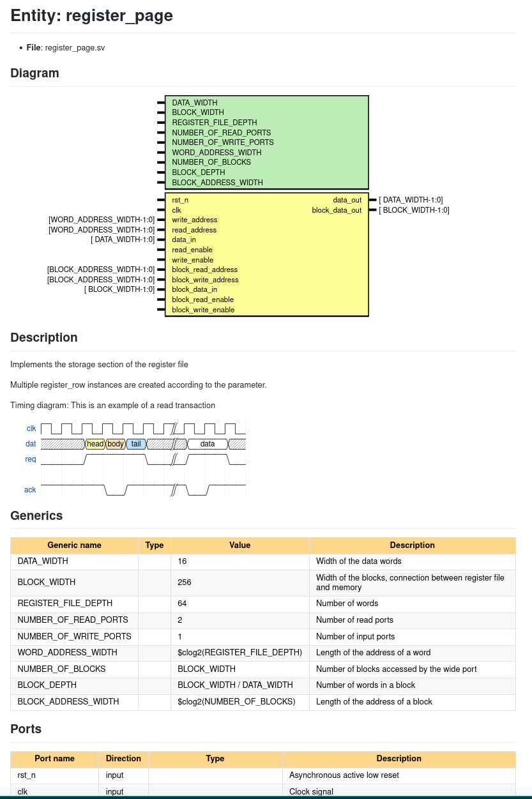Image resolution: width=532 pixels, height=799 pixels.
Task: Click 'write_address' port in yellow ports block
Action: (195, 220)
